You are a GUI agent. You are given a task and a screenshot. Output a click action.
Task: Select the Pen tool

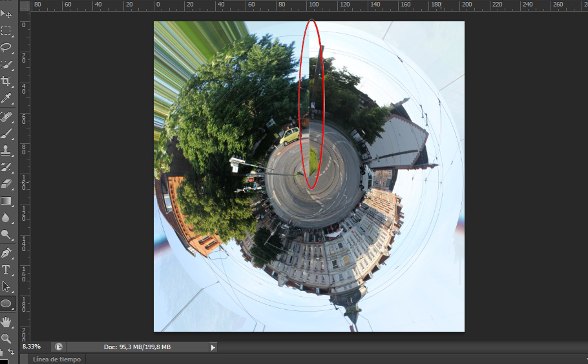pos(6,253)
